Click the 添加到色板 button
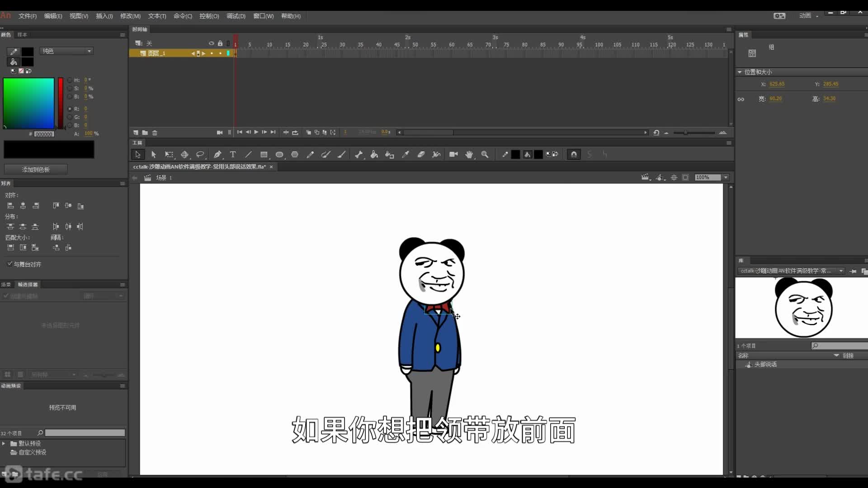The image size is (868, 488). [x=36, y=169]
